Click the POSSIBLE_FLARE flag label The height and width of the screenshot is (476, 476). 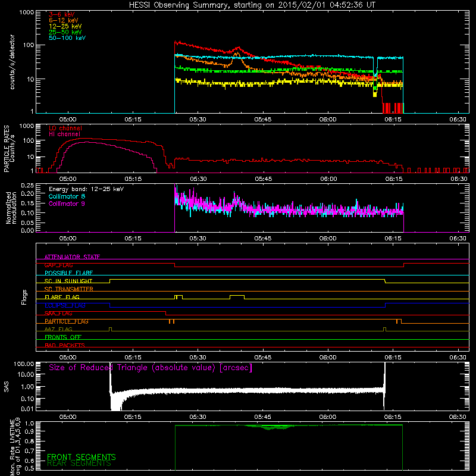pyautogui.click(x=68, y=273)
